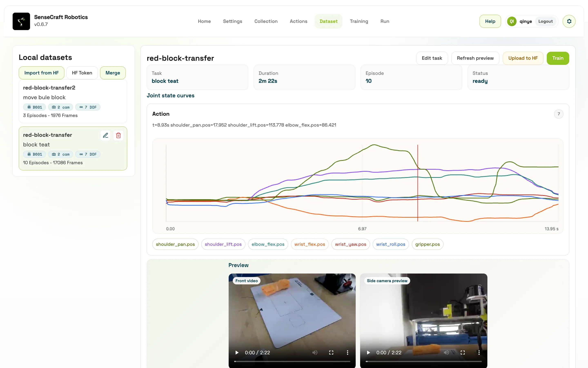This screenshot has width=588, height=368.
Task: Click the 2 cam tag under block teat
Action: click(60, 154)
